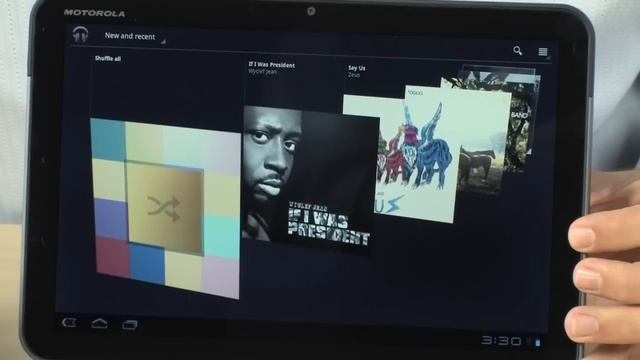640x360 pixels.
Task: Tap the shuffle all colored tile artwork
Action: 165,209
